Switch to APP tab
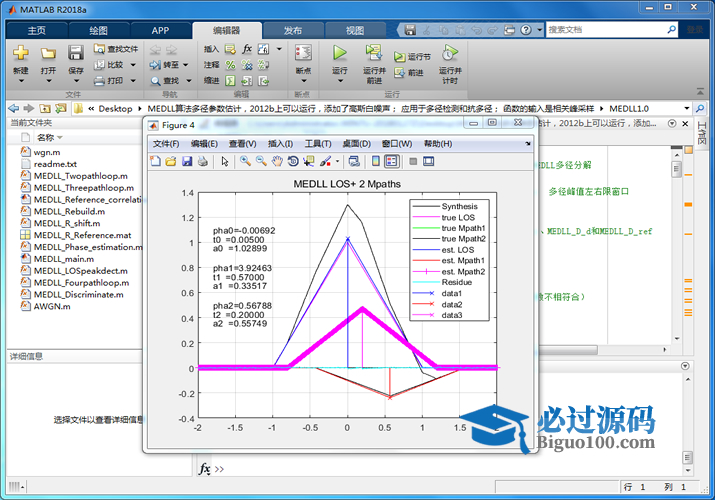This screenshot has height=500, width=715. (161, 31)
